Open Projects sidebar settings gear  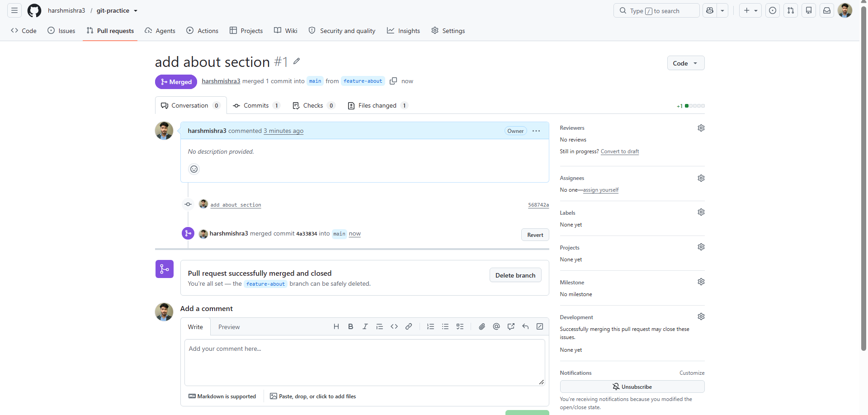701,247
